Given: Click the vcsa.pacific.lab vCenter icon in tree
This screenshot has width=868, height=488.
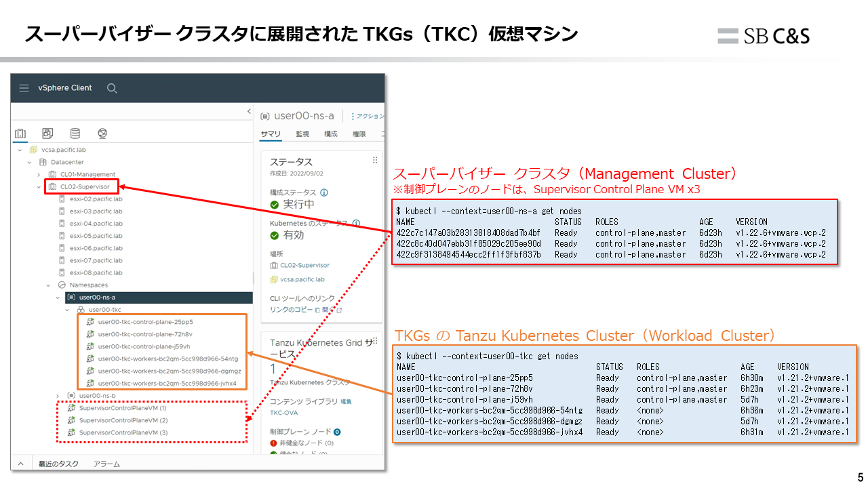Looking at the screenshot, I should click(x=33, y=150).
